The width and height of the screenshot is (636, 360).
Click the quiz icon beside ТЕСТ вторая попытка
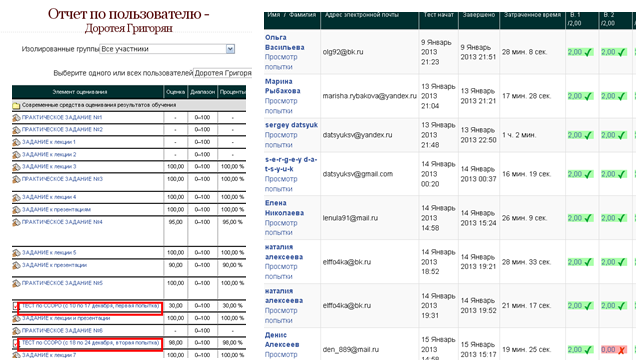tap(15, 344)
